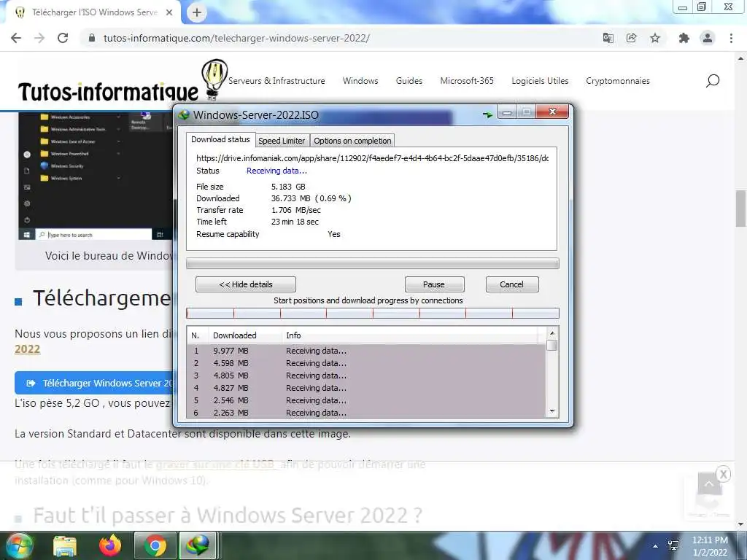Click the green arrow icon in IDM title bar

point(487,114)
